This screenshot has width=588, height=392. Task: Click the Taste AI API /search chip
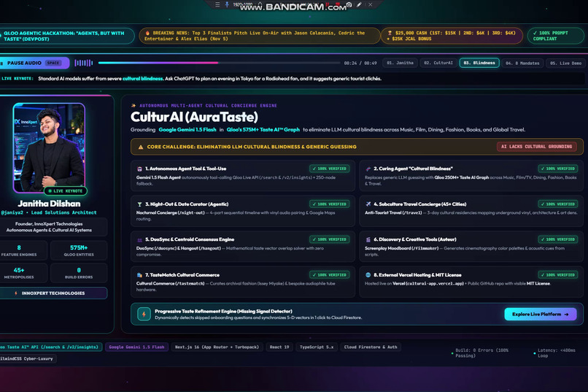coord(50,347)
